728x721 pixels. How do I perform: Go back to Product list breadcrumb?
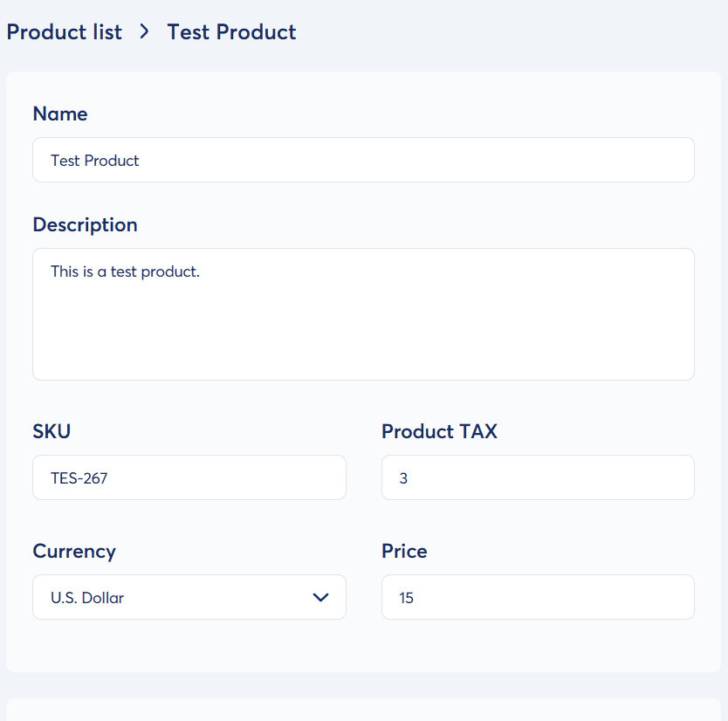(x=64, y=32)
